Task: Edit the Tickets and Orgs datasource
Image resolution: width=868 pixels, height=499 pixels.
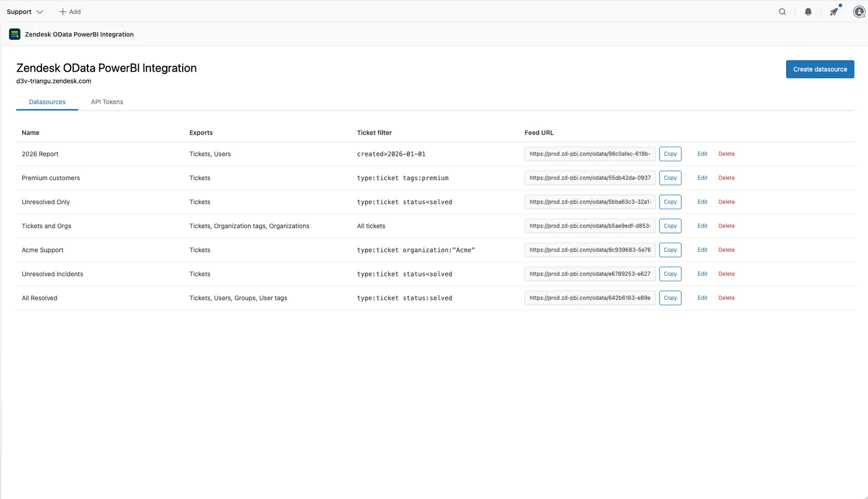Action: 703,226
